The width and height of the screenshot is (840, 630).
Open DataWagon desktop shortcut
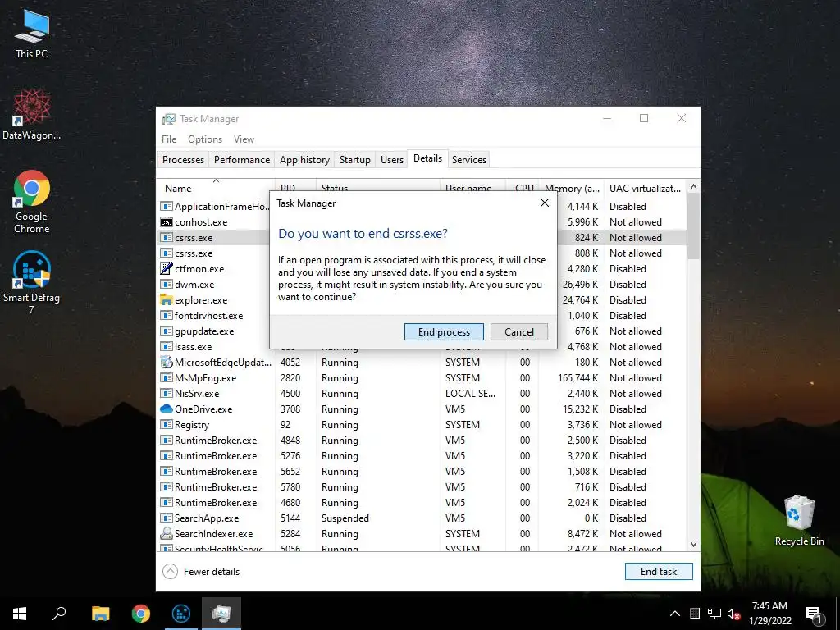click(x=32, y=115)
